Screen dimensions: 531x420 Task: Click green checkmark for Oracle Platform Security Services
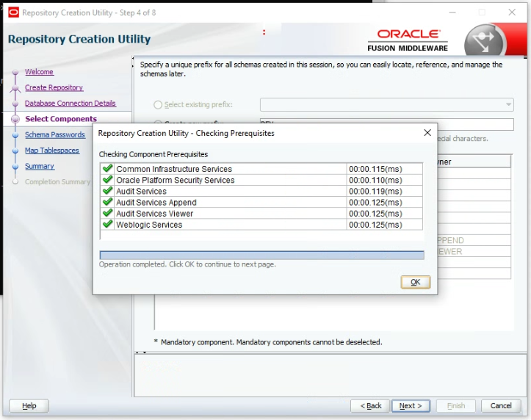tap(107, 179)
